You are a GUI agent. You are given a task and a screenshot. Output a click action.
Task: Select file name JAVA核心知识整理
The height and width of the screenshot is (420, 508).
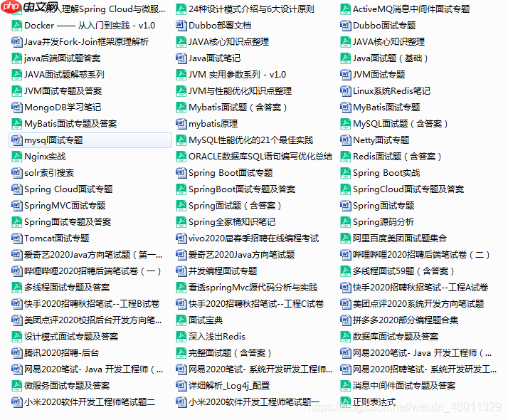coord(388,42)
